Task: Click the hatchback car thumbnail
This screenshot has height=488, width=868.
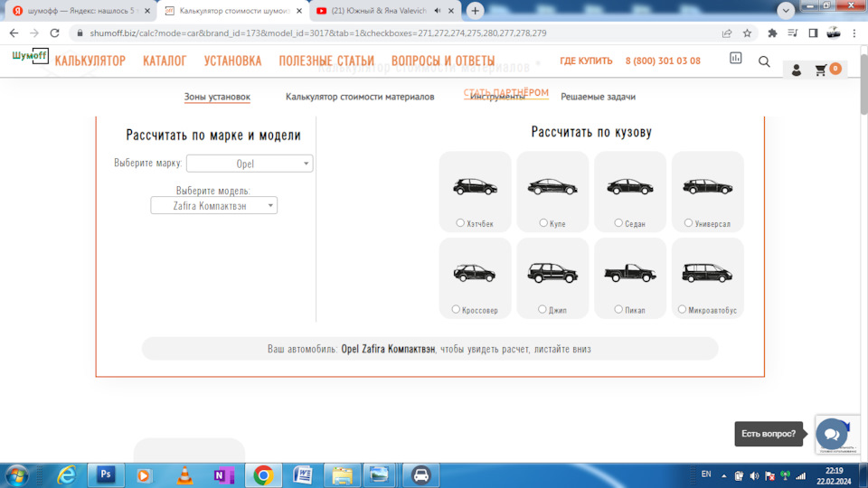Action: pyautogui.click(x=475, y=186)
